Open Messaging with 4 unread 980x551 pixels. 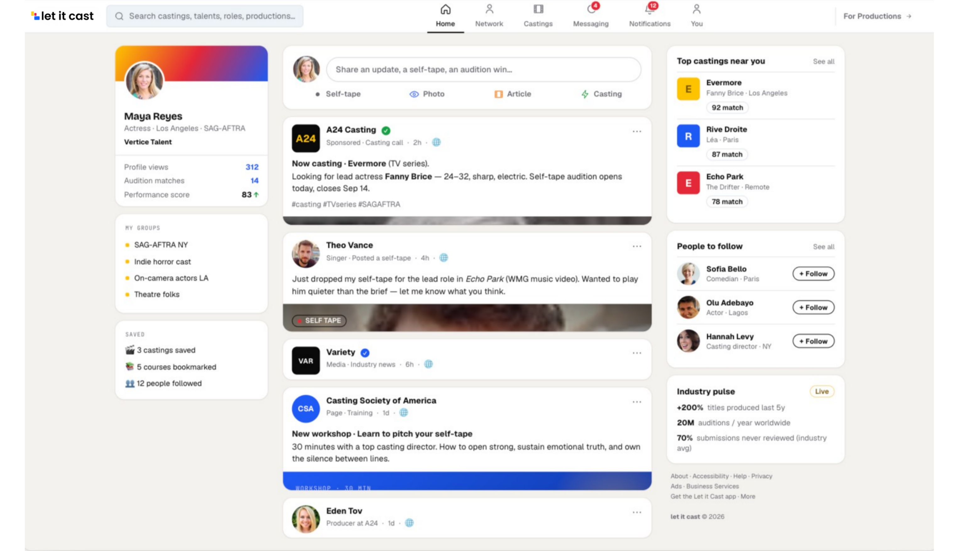(x=591, y=16)
